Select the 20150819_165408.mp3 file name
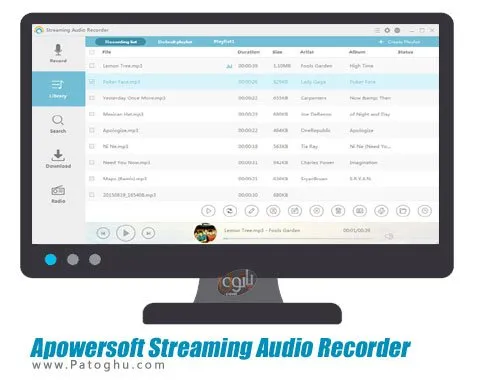The height and width of the screenshot is (382, 485). coord(129,195)
